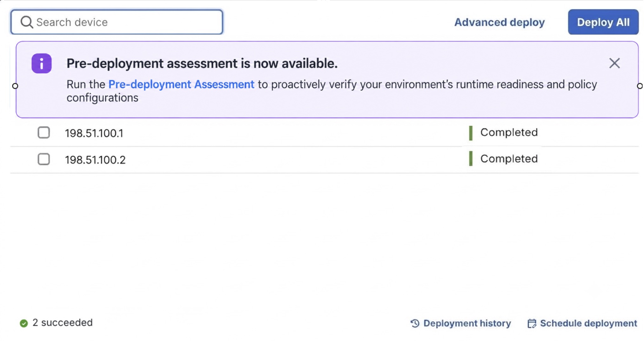Viewport: 644px width, 341px height.
Task: Click the '2 succeeded' status text
Action: (x=63, y=323)
